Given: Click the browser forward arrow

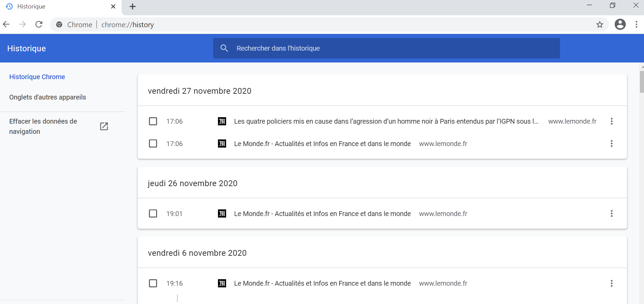Looking at the screenshot, I should point(22,24).
